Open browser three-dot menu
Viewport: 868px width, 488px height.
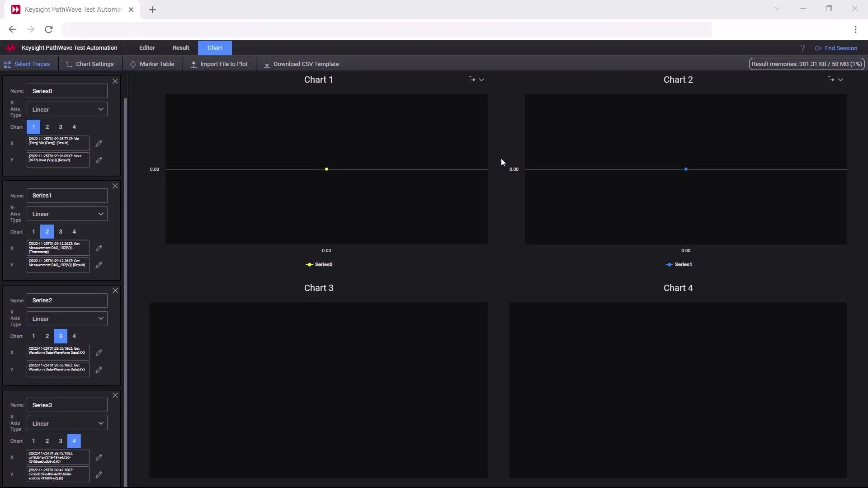pyautogui.click(x=855, y=29)
